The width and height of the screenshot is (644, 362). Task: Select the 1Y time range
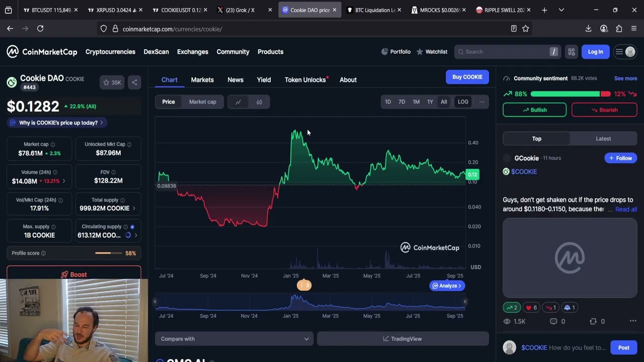pos(430,102)
